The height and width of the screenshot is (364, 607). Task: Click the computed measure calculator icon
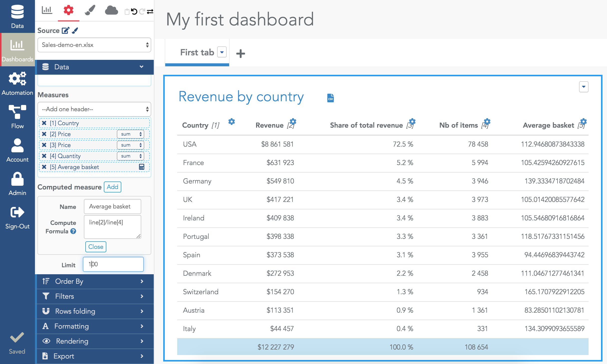(141, 167)
